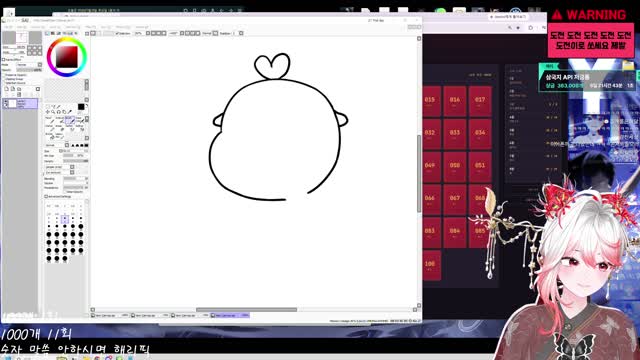Screen dimensions: 640x360
Task: Click red tile 084 in browser window
Action: click(455, 232)
